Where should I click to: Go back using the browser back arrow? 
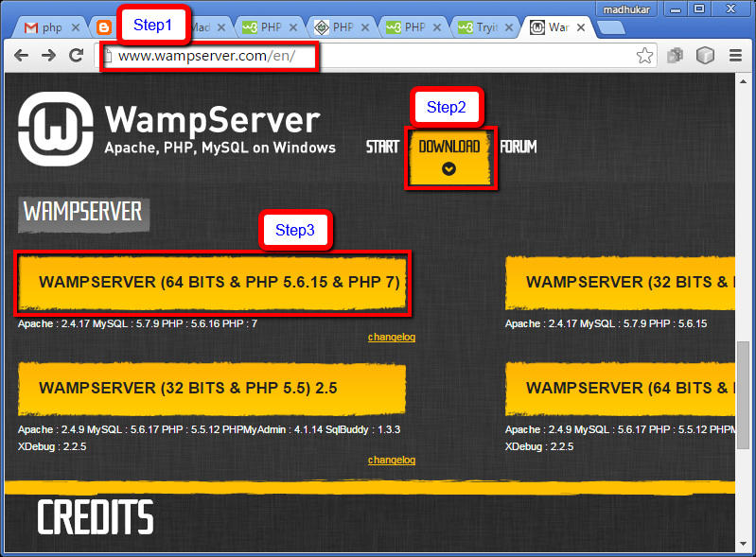point(21,56)
